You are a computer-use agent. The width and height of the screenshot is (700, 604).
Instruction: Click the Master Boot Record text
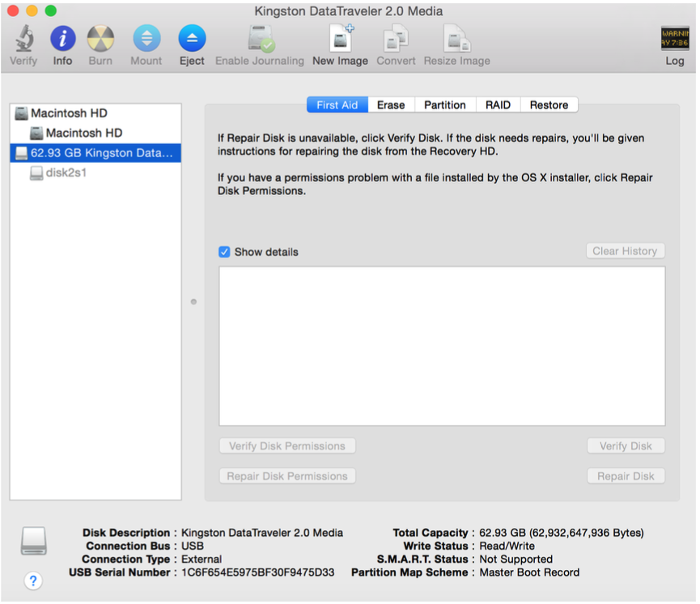click(529, 572)
